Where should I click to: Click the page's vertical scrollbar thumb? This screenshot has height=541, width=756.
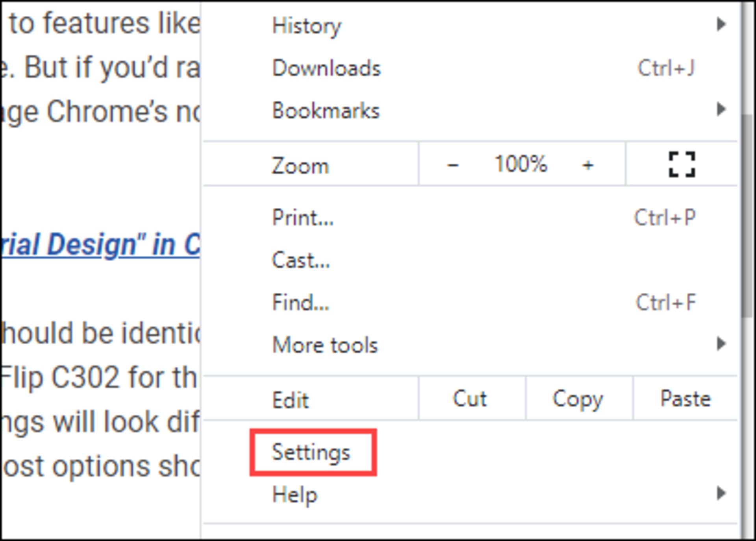[x=747, y=216]
